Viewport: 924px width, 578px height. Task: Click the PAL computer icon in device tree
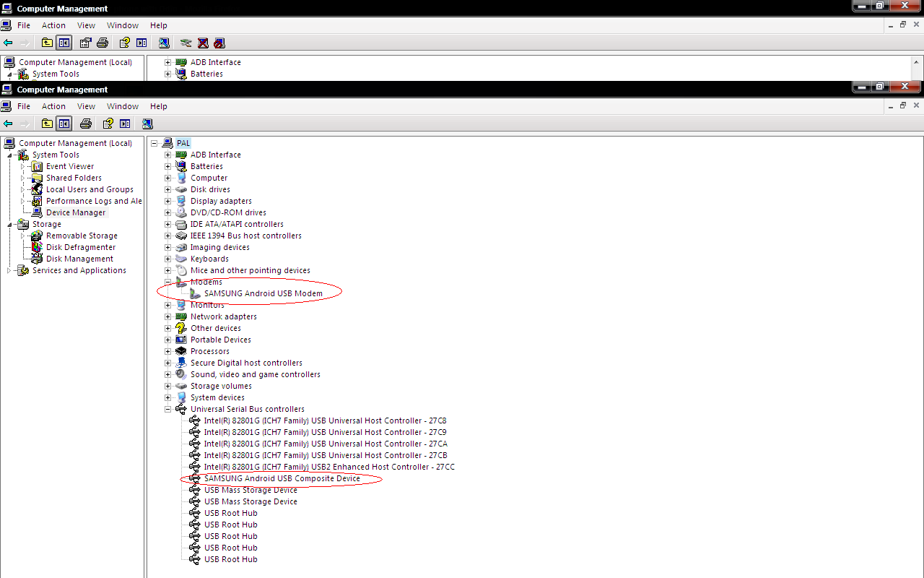click(x=167, y=143)
